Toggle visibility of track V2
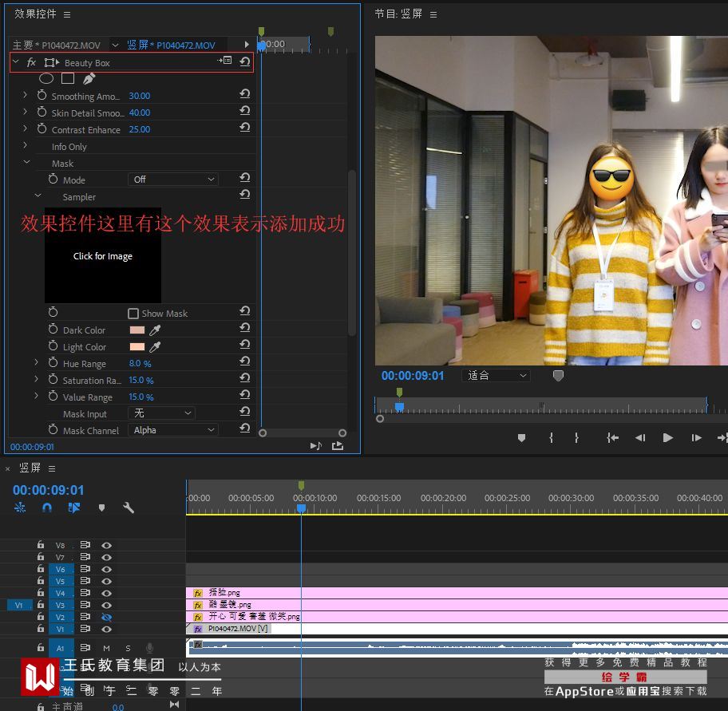This screenshot has width=728, height=711. (106, 618)
